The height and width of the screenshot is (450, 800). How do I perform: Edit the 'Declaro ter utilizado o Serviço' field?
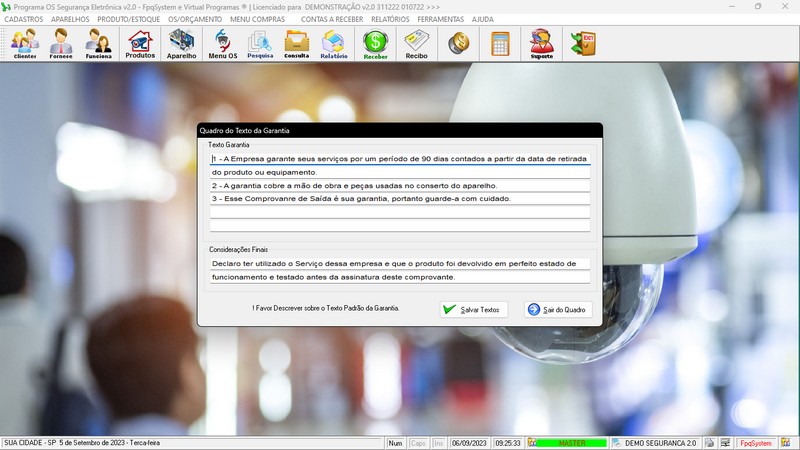400,264
